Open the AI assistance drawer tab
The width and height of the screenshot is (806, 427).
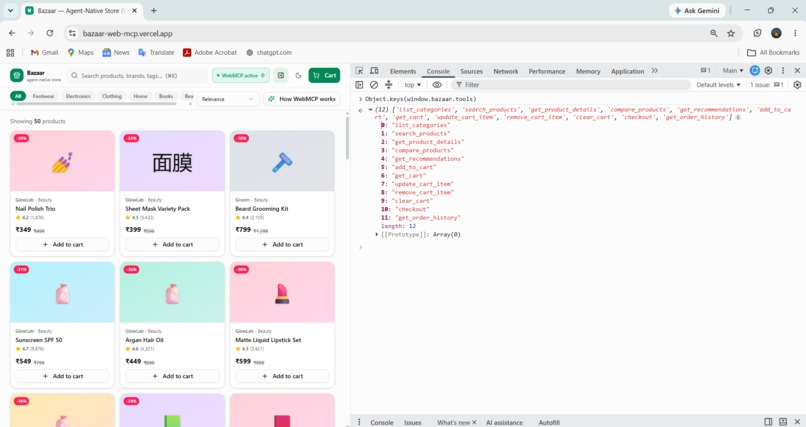tap(504, 422)
